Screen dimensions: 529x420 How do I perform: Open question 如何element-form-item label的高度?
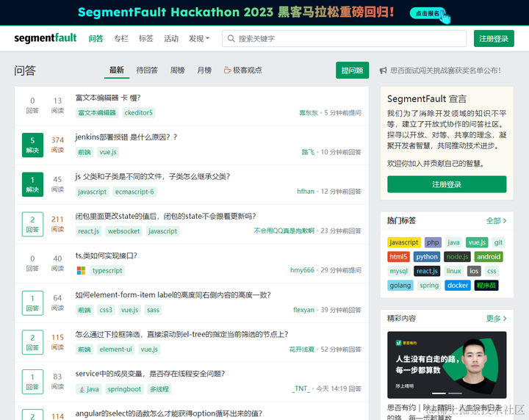173,295
